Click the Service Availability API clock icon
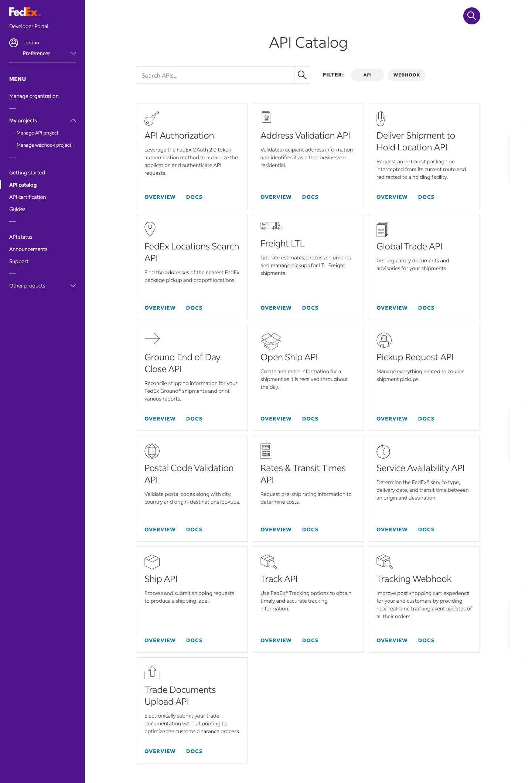The image size is (532, 783). tap(383, 451)
